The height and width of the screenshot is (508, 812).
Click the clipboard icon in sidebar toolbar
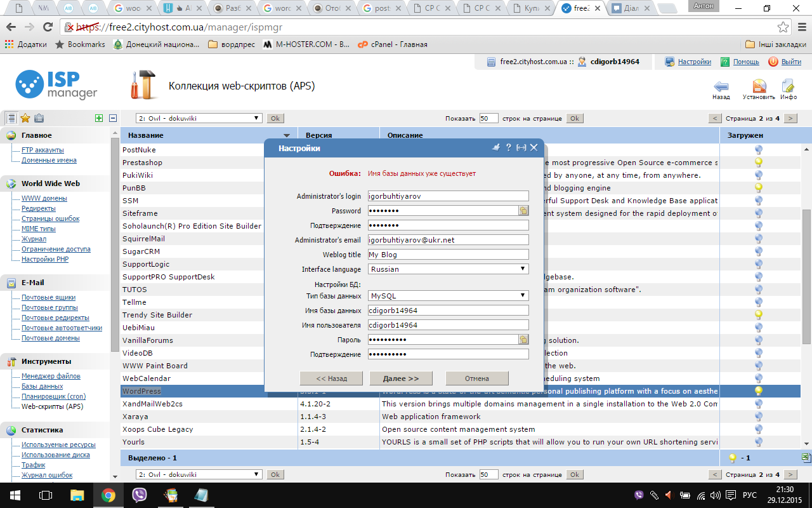click(x=39, y=118)
